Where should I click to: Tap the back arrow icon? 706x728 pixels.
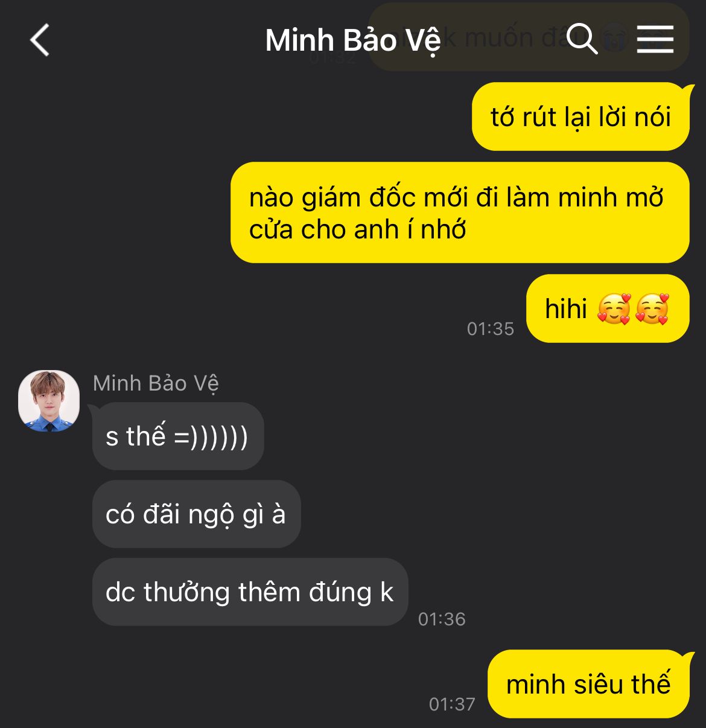tap(40, 40)
